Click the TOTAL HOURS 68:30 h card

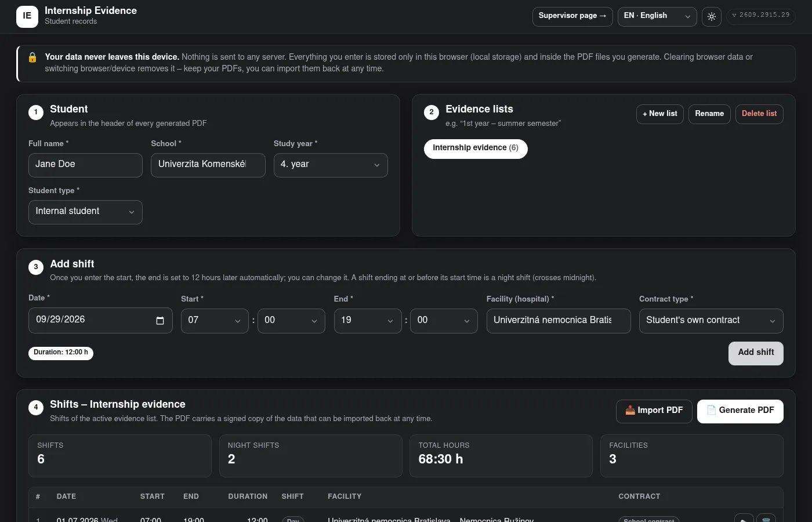point(501,456)
